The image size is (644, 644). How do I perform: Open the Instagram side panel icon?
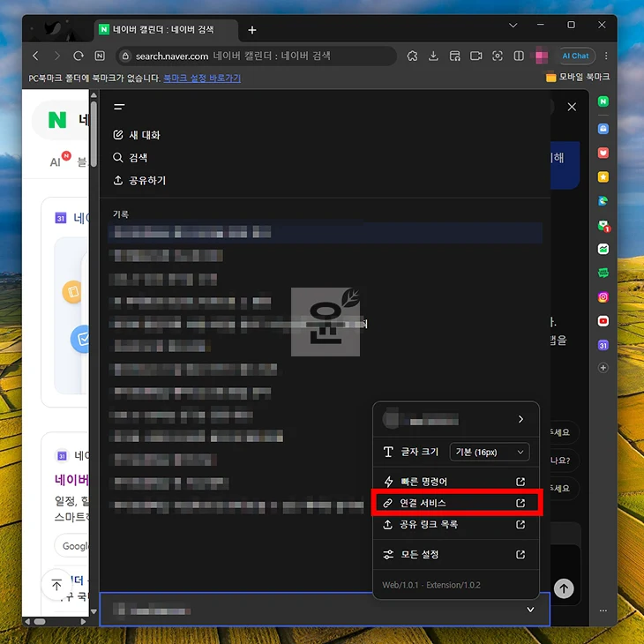pyautogui.click(x=603, y=297)
